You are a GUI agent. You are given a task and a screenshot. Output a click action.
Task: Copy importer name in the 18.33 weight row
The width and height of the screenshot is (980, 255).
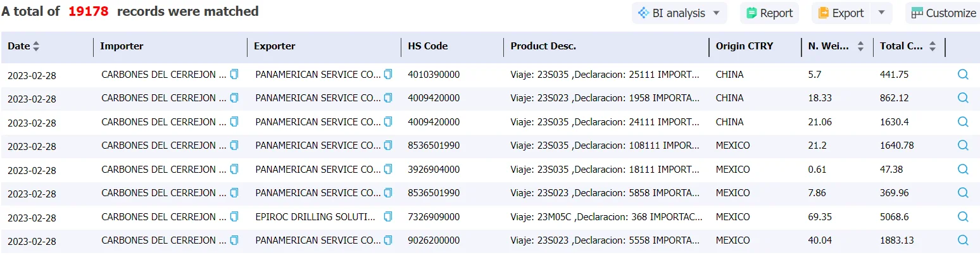coord(234,98)
